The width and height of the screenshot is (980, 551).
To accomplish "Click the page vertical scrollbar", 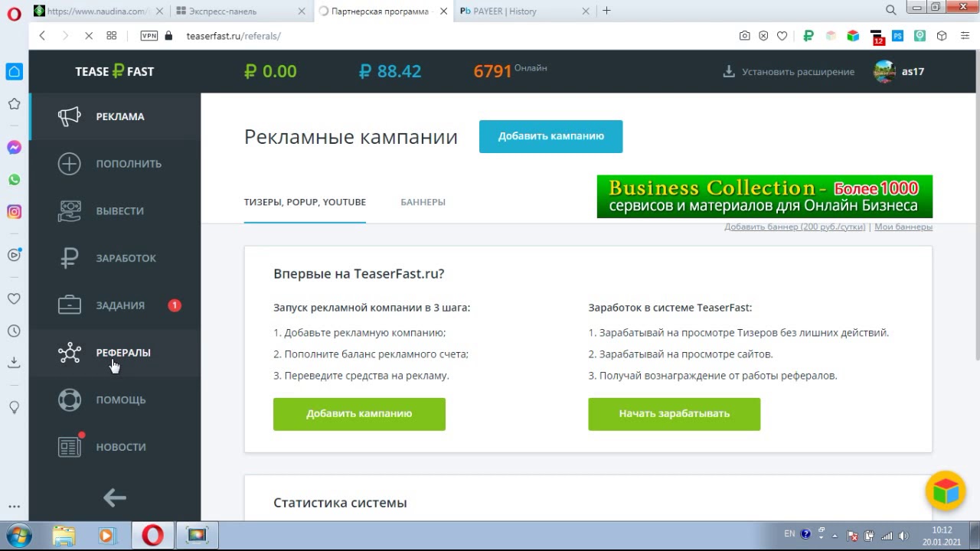I will (976, 207).
